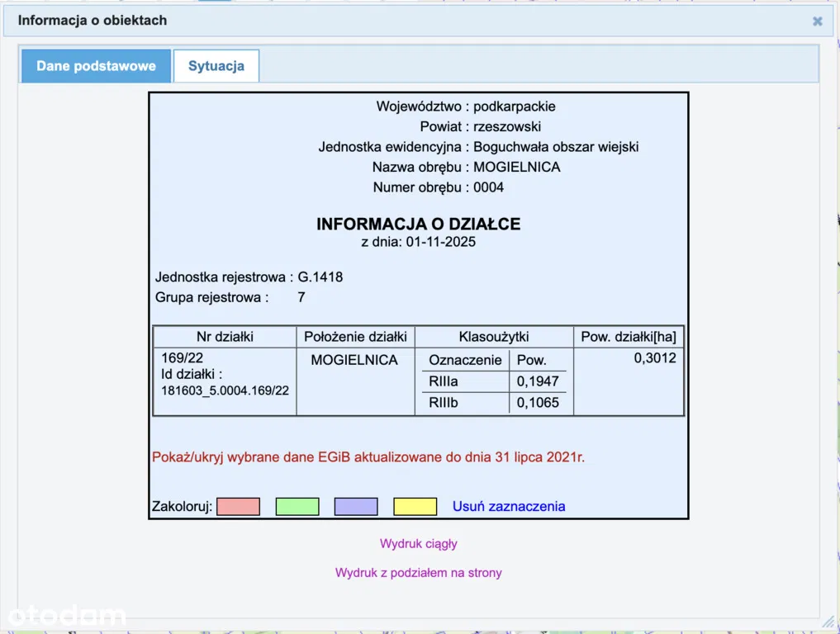Switch to the Sytuacja tab
840x634 pixels.
[216, 66]
